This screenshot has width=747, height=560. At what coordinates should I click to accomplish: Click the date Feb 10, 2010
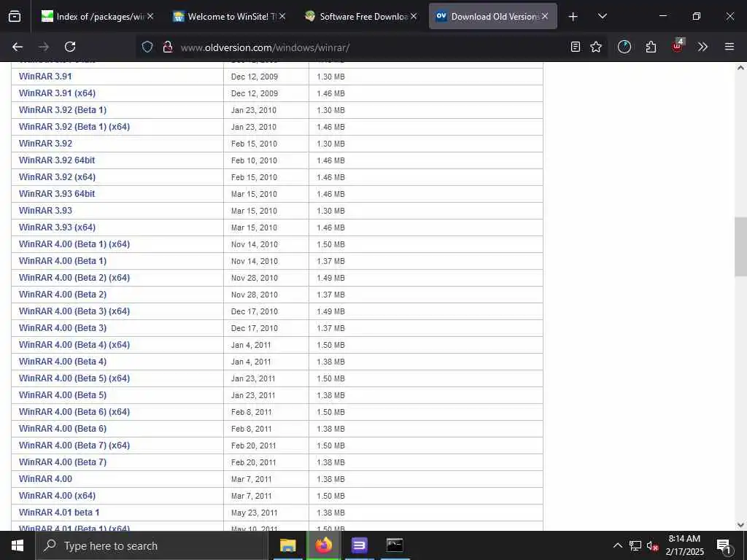coord(254,160)
